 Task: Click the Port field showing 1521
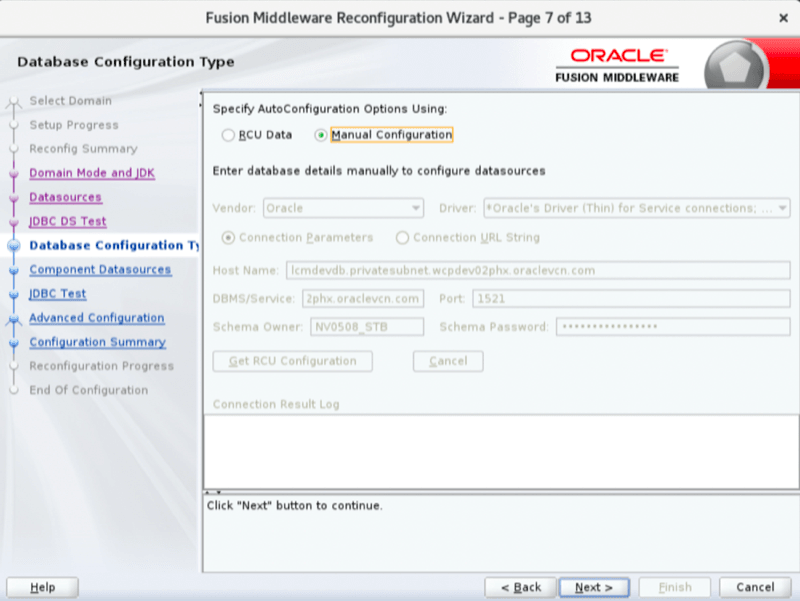(x=632, y=298)
